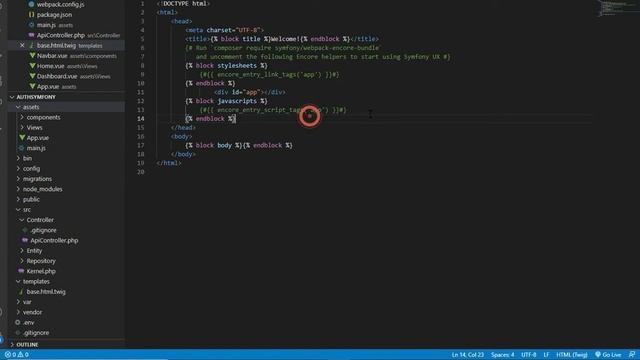This screenshot has width=640, height=360.
Task: Expand the Repository folder
Action: [41, 261]
